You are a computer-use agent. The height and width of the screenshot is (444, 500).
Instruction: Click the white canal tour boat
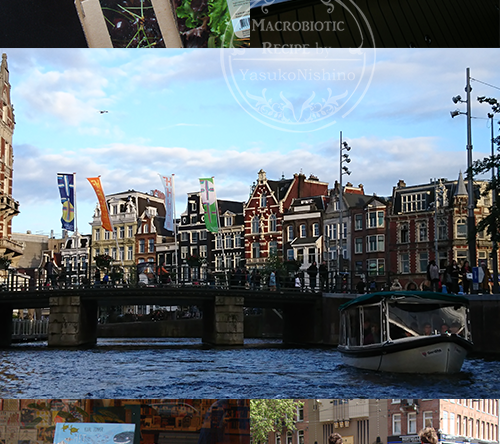coord(404,332)
